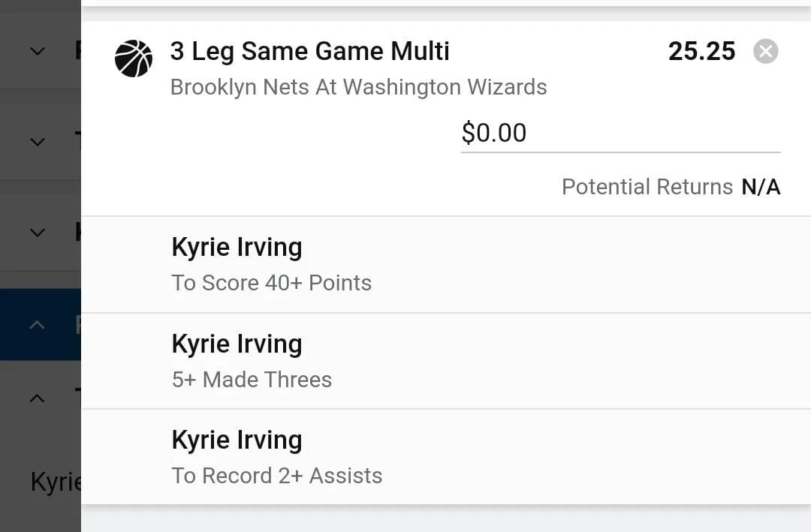Click the Kyrie Irving name above To Record 2+ Assists
The height and width of the screenshot is (532, 811).
[237, 440]
